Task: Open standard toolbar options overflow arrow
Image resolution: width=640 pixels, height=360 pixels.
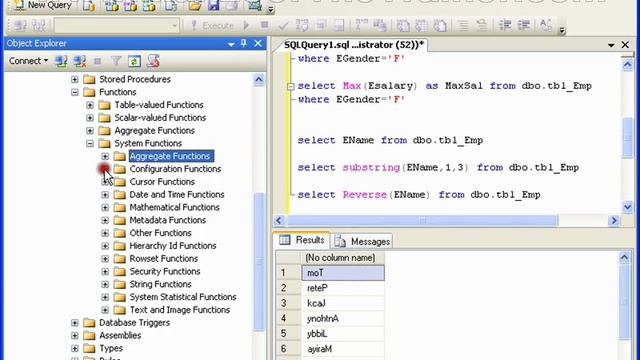Action: [271, 9]
